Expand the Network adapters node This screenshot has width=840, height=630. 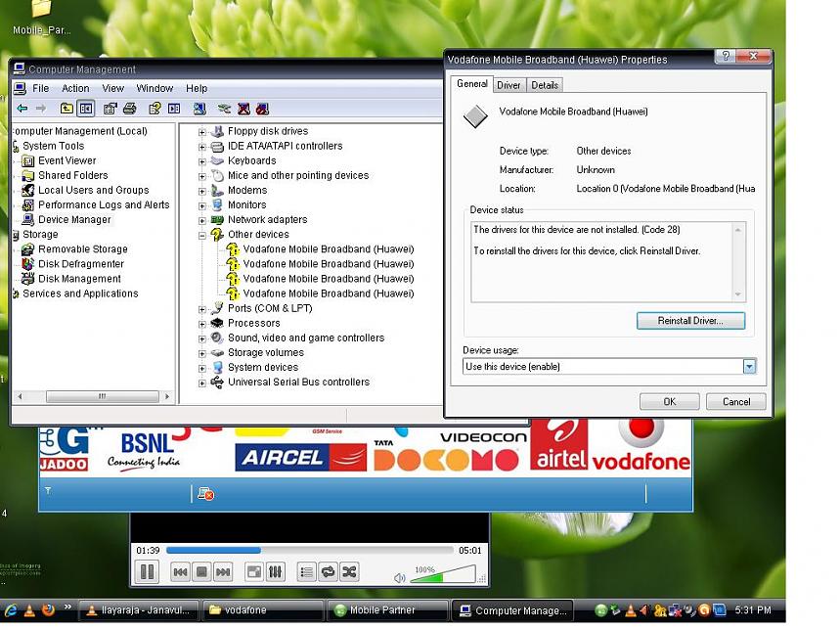[202, 220]
